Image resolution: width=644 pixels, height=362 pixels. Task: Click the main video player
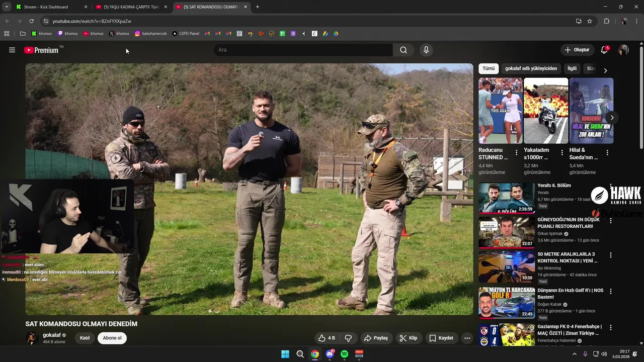[250, 189]
